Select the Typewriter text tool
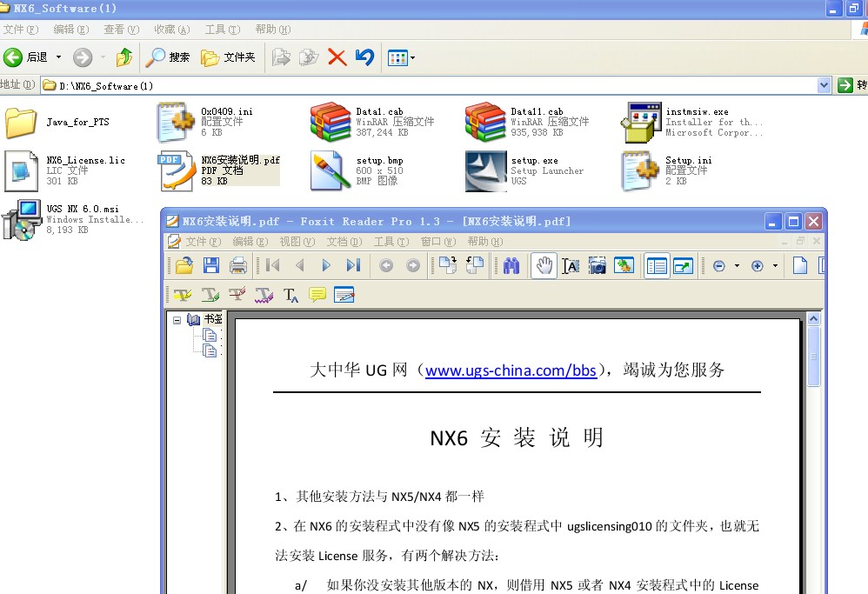This screenshot has height=594, width=868. tap(290, 295)
